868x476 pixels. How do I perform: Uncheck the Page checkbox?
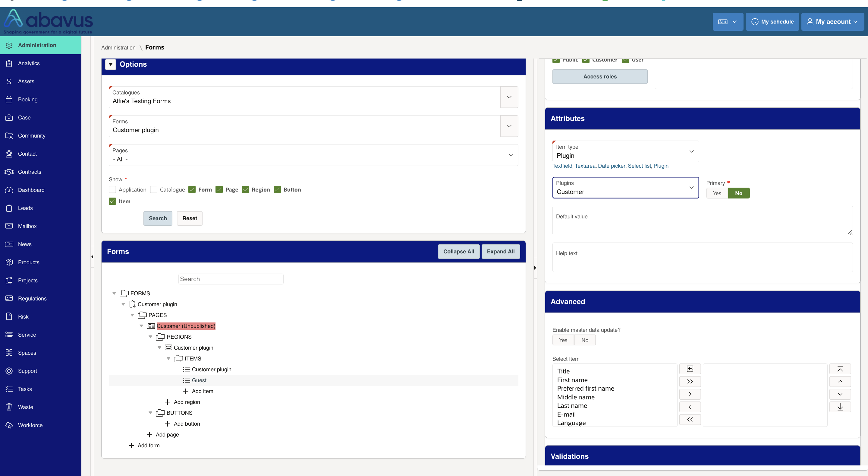(x=219, y=190)
